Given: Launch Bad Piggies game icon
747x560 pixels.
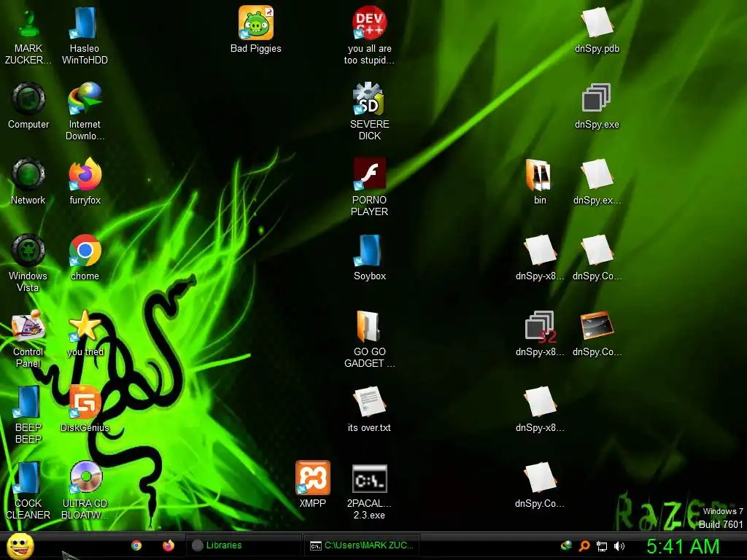Looking at the screenshot, I should (256, 29).
